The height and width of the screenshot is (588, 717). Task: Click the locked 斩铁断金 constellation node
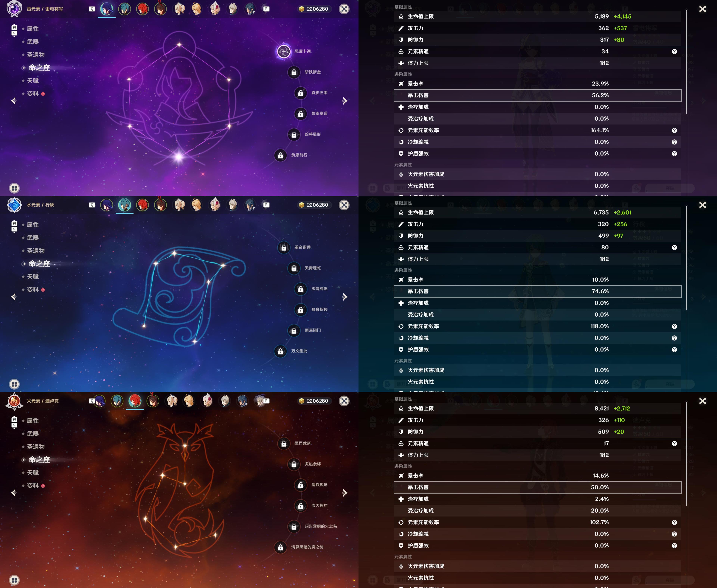coord(294,72)
